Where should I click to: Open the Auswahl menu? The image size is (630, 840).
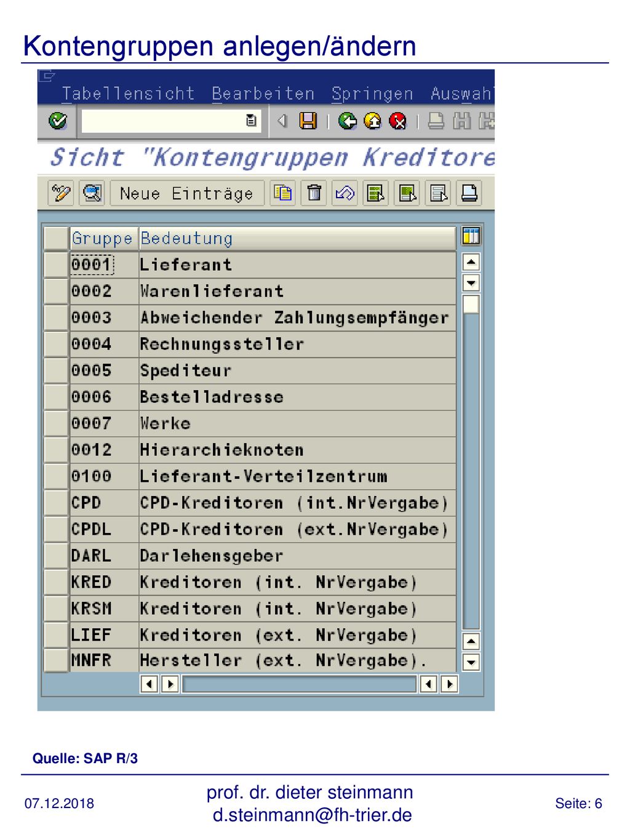click(x=461, y=94)
